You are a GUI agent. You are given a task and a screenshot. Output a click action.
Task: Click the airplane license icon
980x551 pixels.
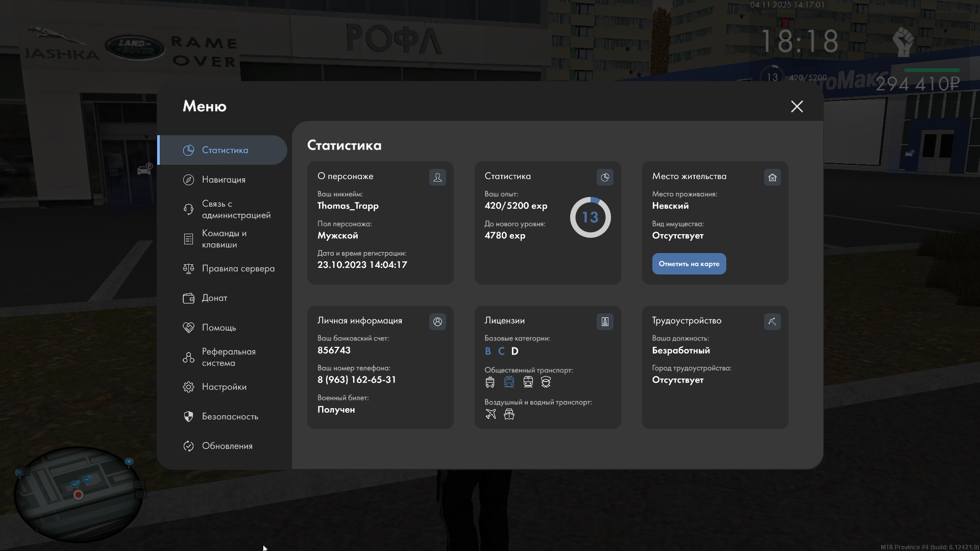tap(491, 414)
